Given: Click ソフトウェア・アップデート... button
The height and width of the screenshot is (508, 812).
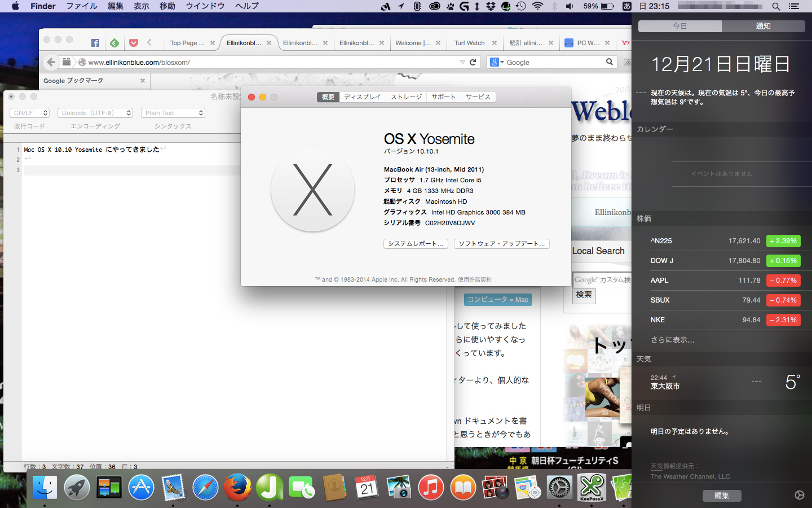Looking at the screenshot, I should tap(501, 244).
